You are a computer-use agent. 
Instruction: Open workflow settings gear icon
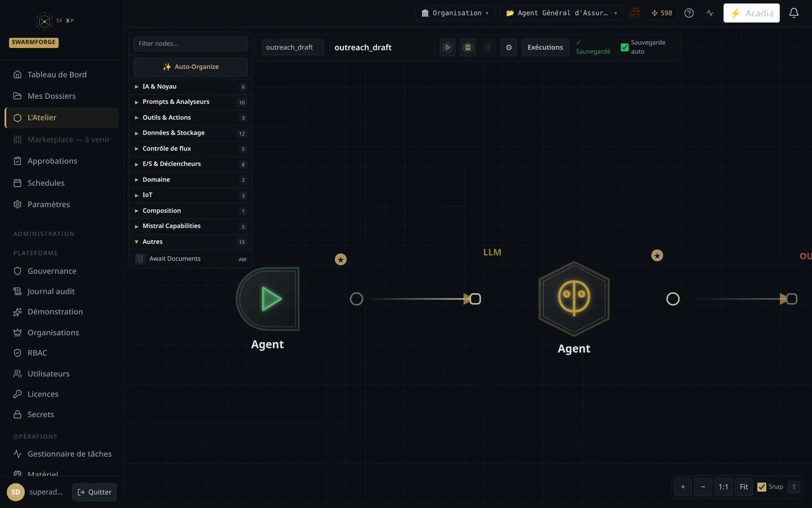pyautogui.click(x=509, y=48)
